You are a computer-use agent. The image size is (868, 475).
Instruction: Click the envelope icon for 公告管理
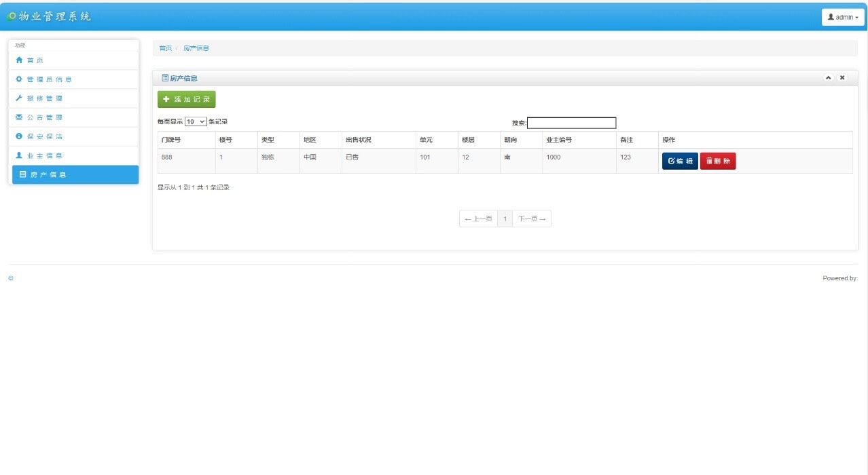[19, 117]
